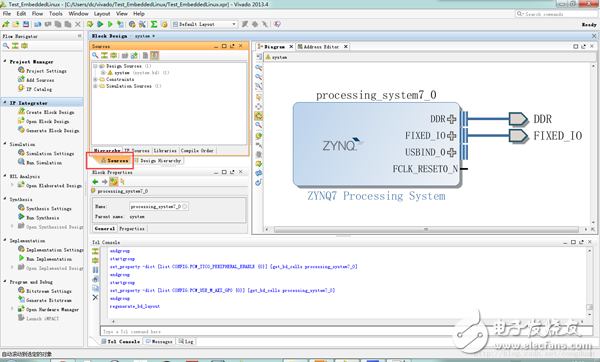600x362 pixels.
Task: Expand the USBIND_0 interface plus sign
Action: click(452, 152)
